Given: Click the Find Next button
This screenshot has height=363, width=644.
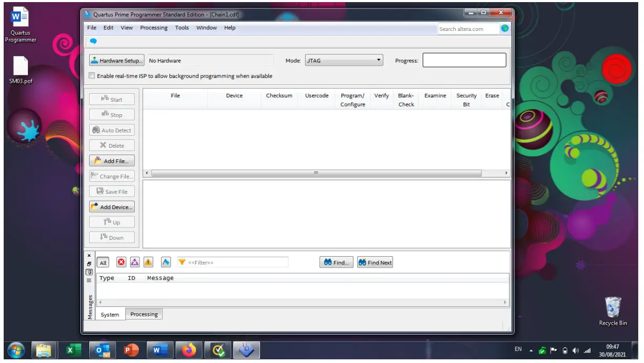Looking at the screenshot, I should [x=375, y=262].
